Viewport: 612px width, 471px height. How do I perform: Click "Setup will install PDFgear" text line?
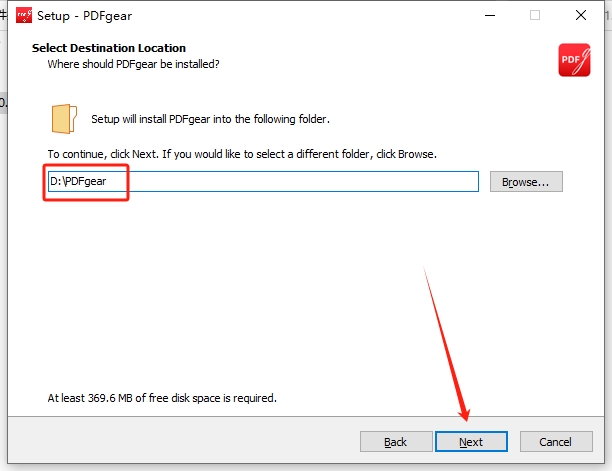pyautogui.click(x=210, y=119)
